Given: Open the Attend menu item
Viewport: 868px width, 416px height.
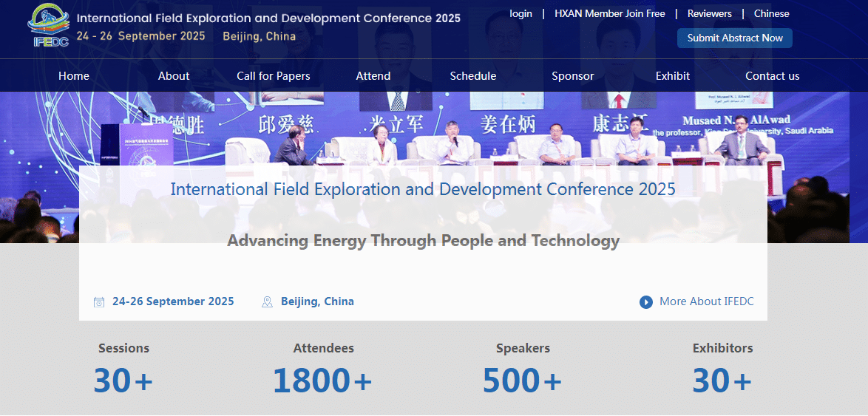Looking at the screenshot, I should (x=373, y=76).
